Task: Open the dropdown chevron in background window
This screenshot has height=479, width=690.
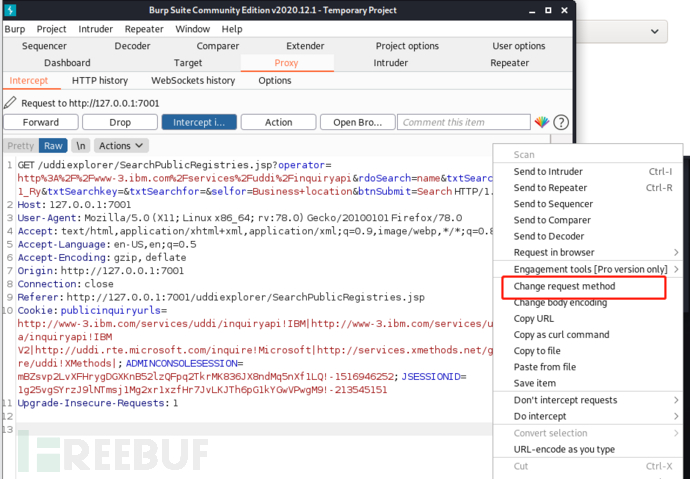Action: pyautogui.click(x=654, y=31)
